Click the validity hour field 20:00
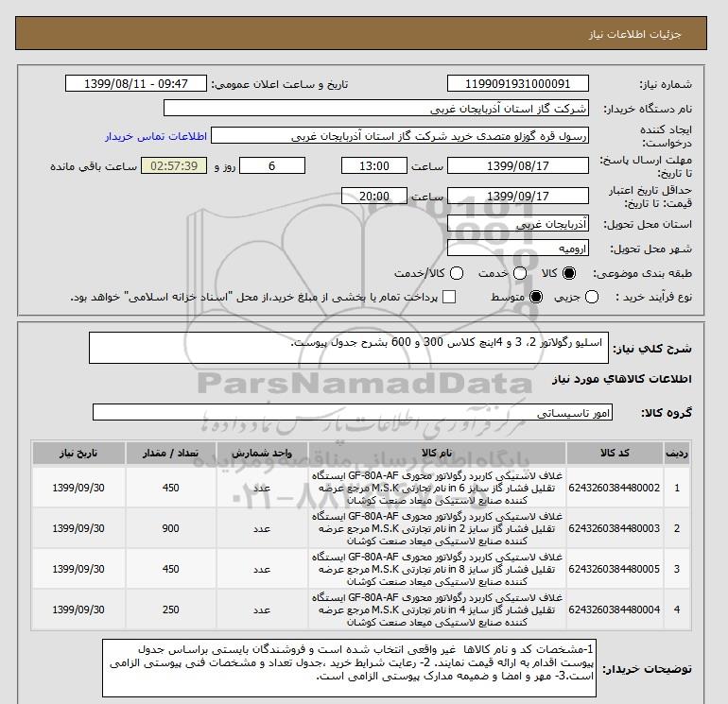The height and width of the screenshot is (704, 728). pyautogui.click(x=374, y=196)
